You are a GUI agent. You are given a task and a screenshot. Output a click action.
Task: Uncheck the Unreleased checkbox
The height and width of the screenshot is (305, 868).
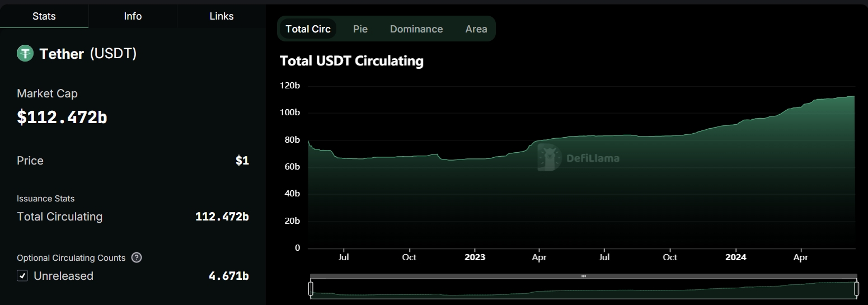pos(22,276)
